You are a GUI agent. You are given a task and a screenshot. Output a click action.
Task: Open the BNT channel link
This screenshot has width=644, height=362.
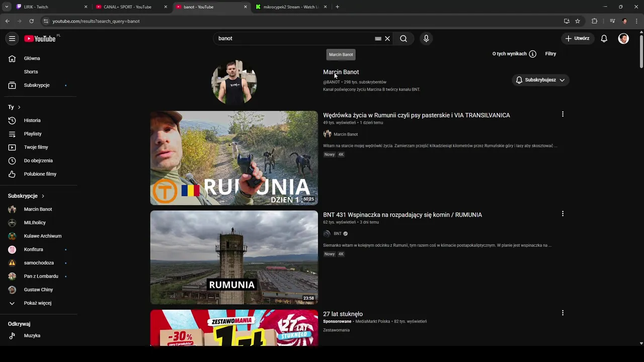tap(338, 234)
